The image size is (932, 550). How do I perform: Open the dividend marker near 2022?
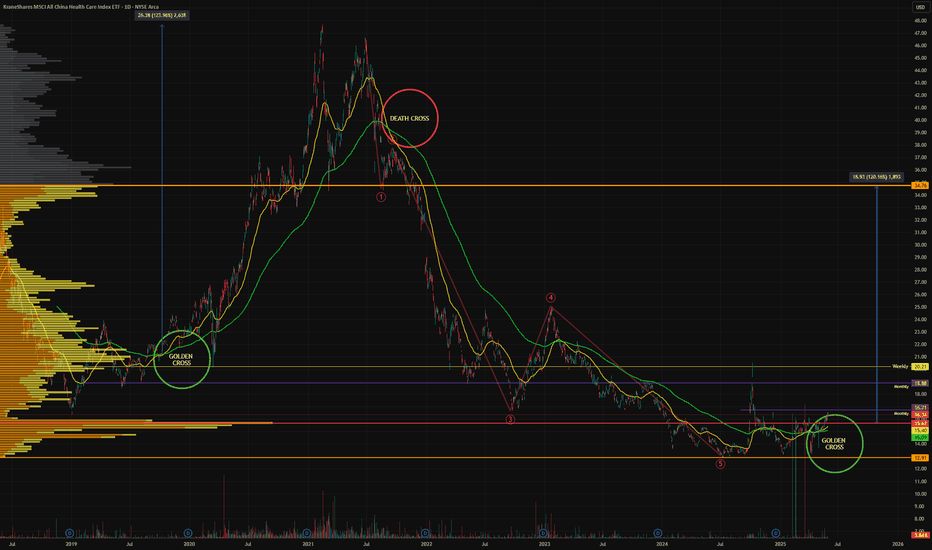(425, 533)
